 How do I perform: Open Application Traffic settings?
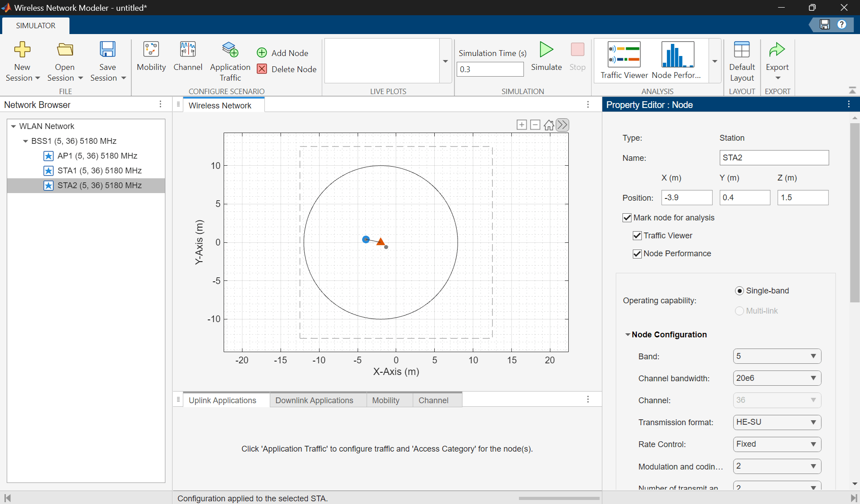pyautogui.click(x=230, y=60)
